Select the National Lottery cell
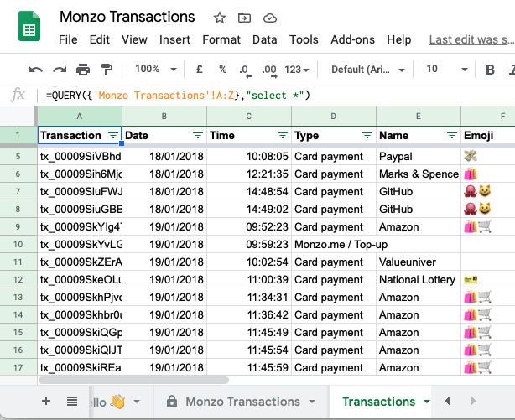This screenshot has width=515, height=420. [419, 280]
